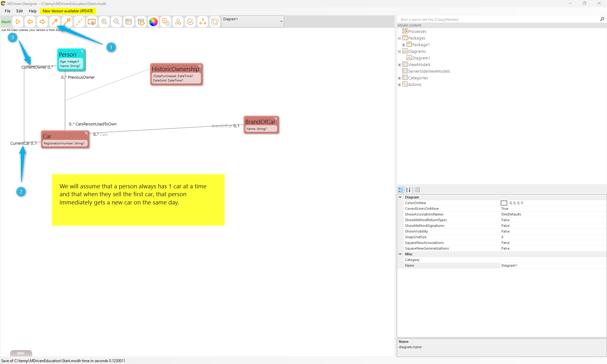Select the dashed link line tool

click(79, 22)
